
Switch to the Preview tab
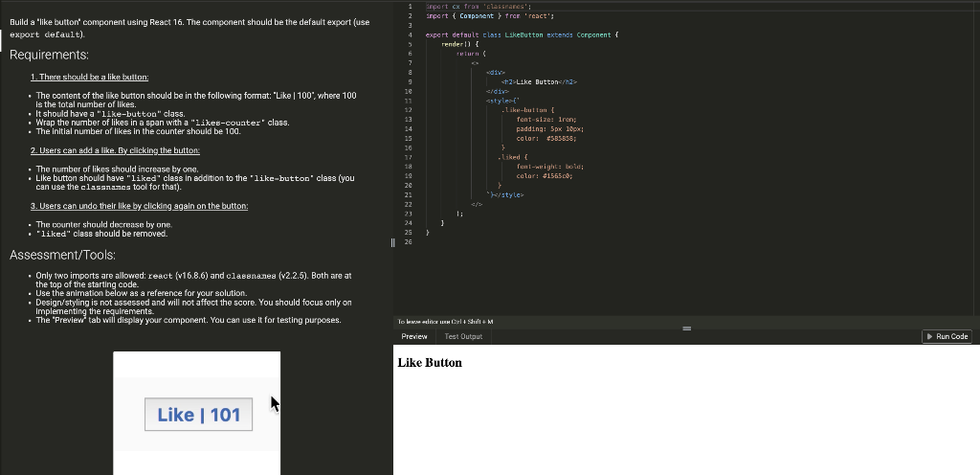pos(414,336)
